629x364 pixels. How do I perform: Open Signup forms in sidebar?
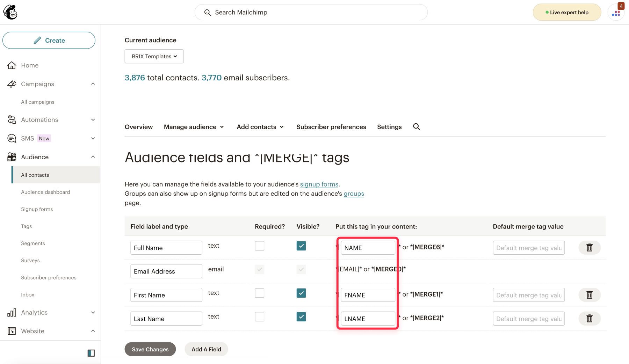[x=37, y=209]
